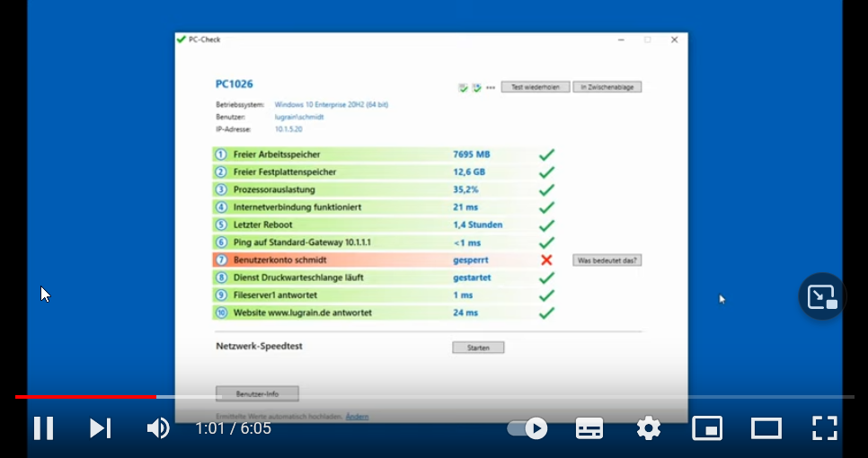Open the Benutzer-Info button
The height and width of the screenshot is (458, 868).
point(257,393)
